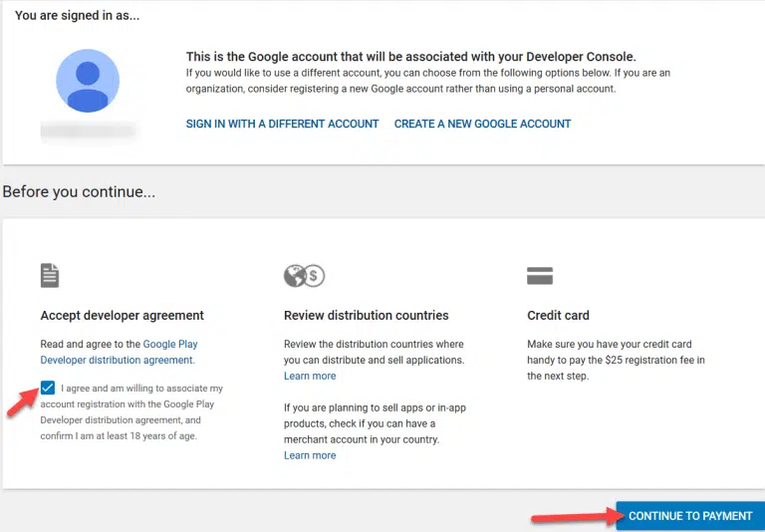Image resolution: width=765 pixels, height=532 pixels.
Task: Click the developer agreement document icon
Action: click(x=50, y=275)
